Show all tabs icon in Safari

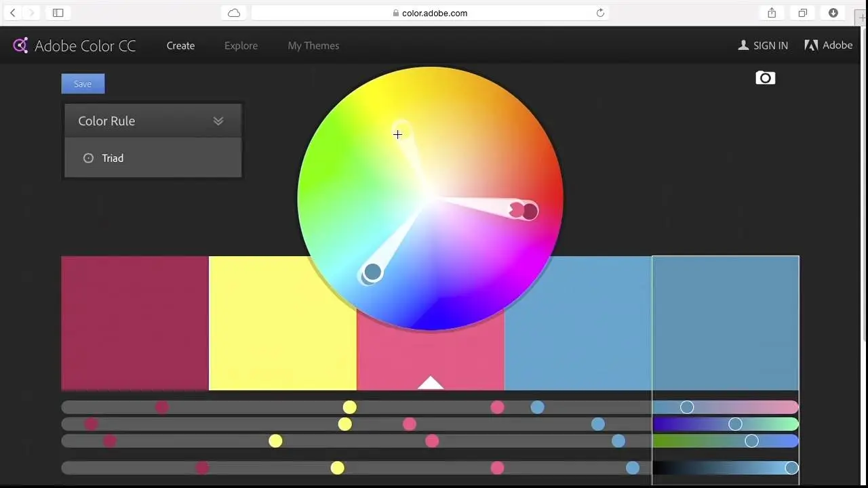click(803, 13)
